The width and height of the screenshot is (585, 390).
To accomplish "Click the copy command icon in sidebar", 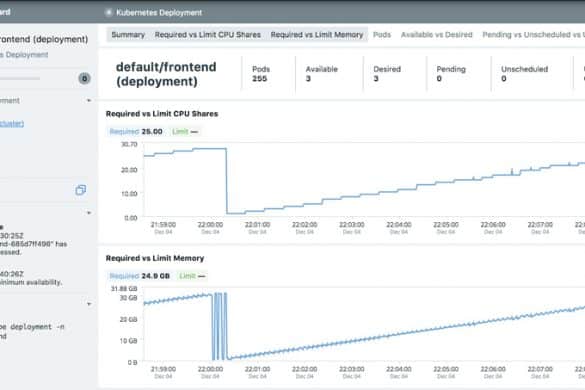I will 81,190.
